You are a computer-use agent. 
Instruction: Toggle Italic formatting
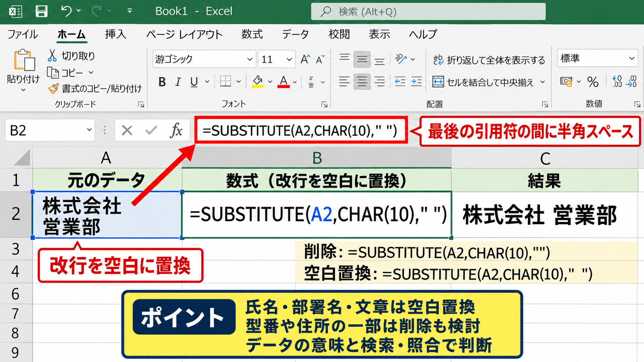pos(178,82)
